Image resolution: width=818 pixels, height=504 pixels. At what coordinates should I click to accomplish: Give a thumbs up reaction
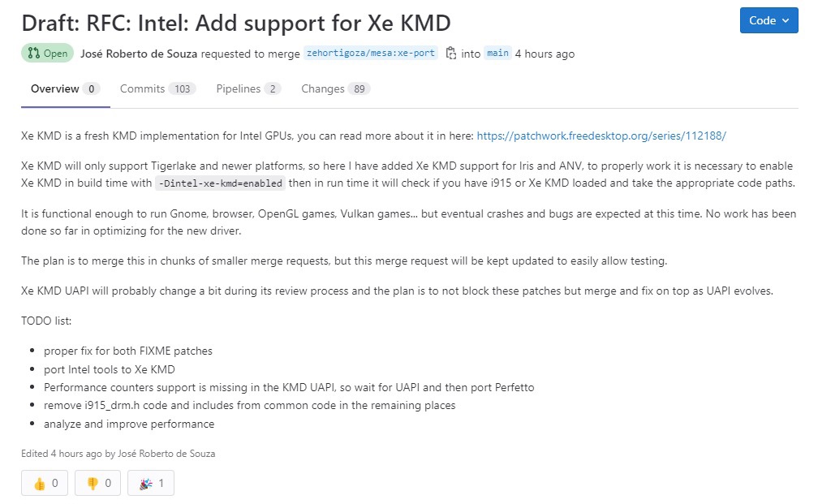pos(44,483)
